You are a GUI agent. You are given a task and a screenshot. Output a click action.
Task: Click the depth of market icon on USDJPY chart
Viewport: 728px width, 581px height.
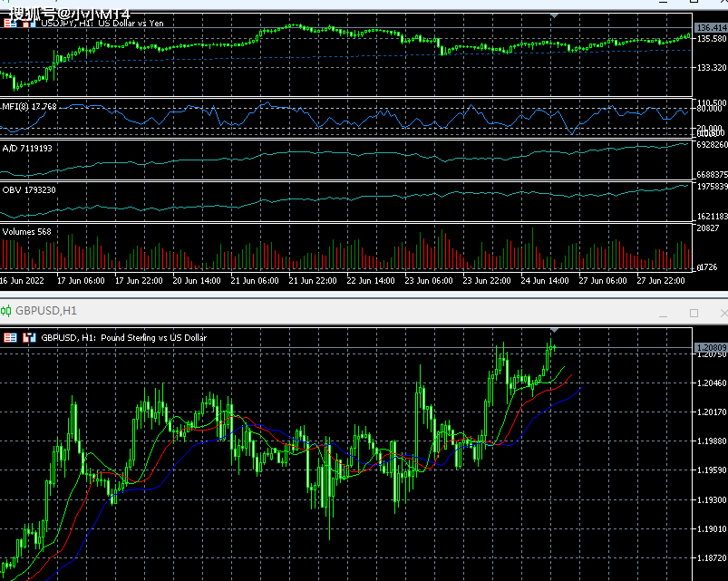coord(30,23)
